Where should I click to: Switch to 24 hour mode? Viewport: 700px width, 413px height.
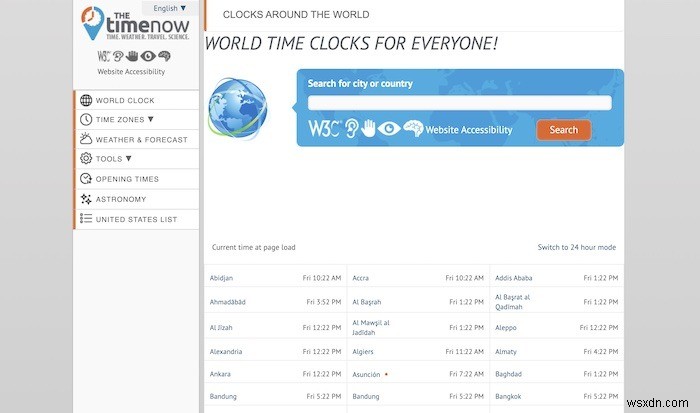tap(576, 247)
